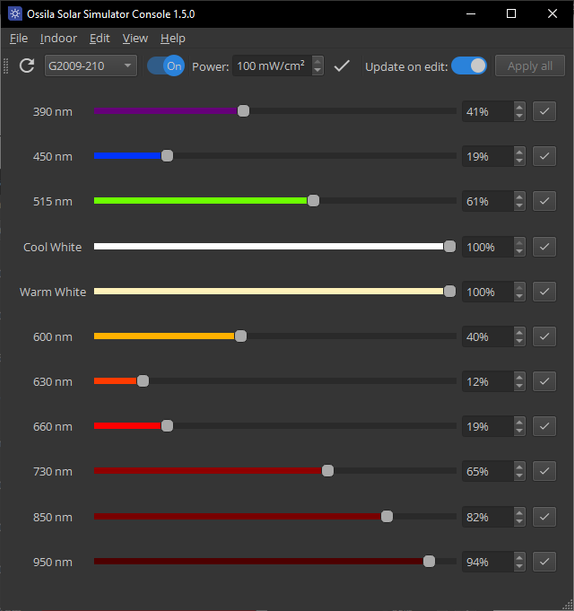The width and height of the screenshot is (574, 611).
Task: Apply the Cool White value checkmark
Action: coord(544,247)
